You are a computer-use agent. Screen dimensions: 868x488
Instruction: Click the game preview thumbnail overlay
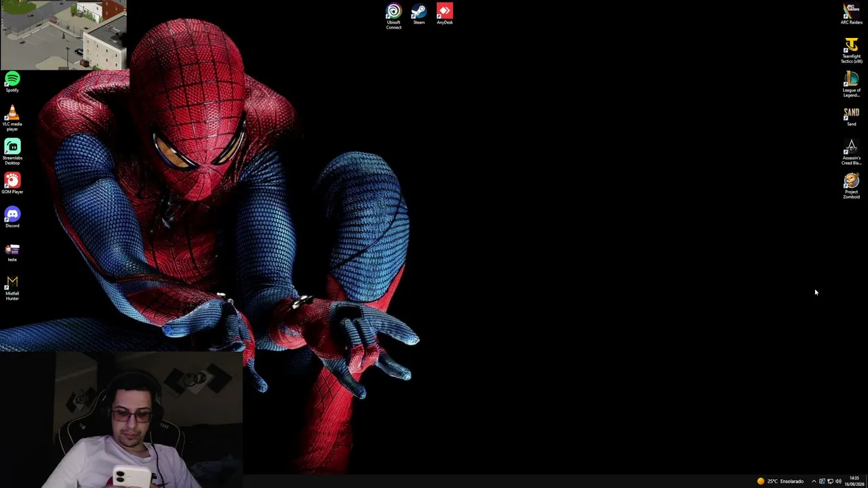coord(63,35)
